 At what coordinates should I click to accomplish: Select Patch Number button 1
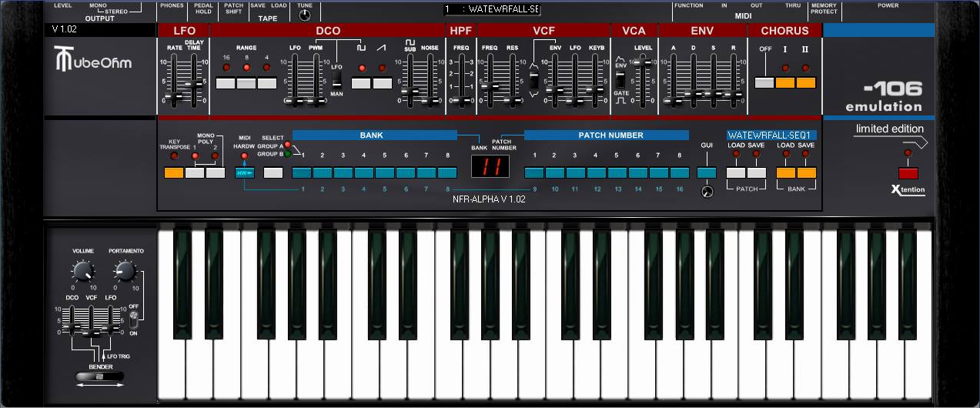tap(534, 173)
